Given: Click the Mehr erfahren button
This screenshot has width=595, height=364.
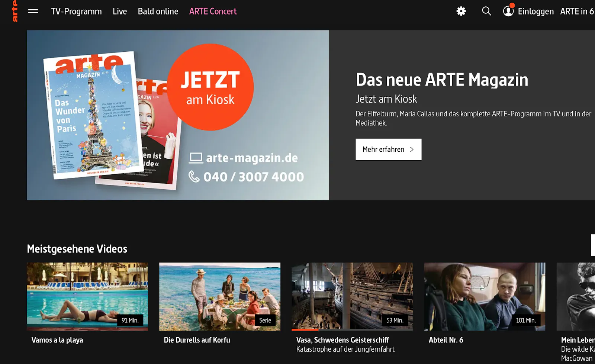Looking at the screenshot, I should (388, 149).
